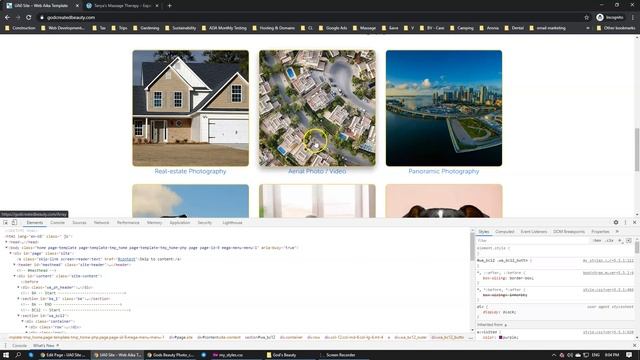Open the Dental bookmarks folder
The image size is (640, 360).
(x=515, y=28)
